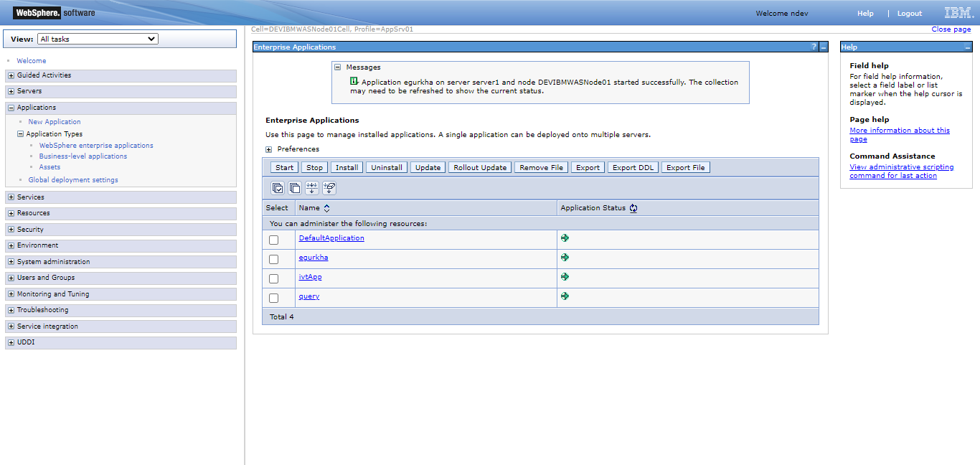This screenshot has height=465, width=980.
Task: Click the Select All items toolbar icon
Action: point(278,188)
